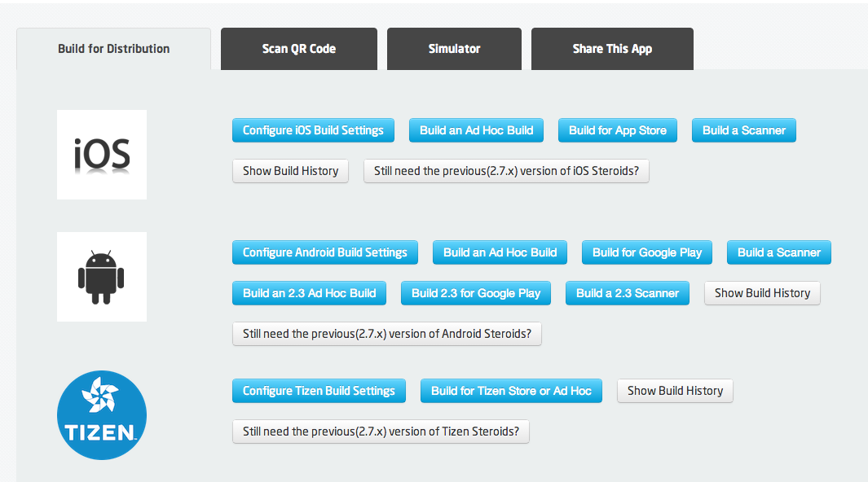
Task: Show Build History for iOS
Action: coord(291,171)
